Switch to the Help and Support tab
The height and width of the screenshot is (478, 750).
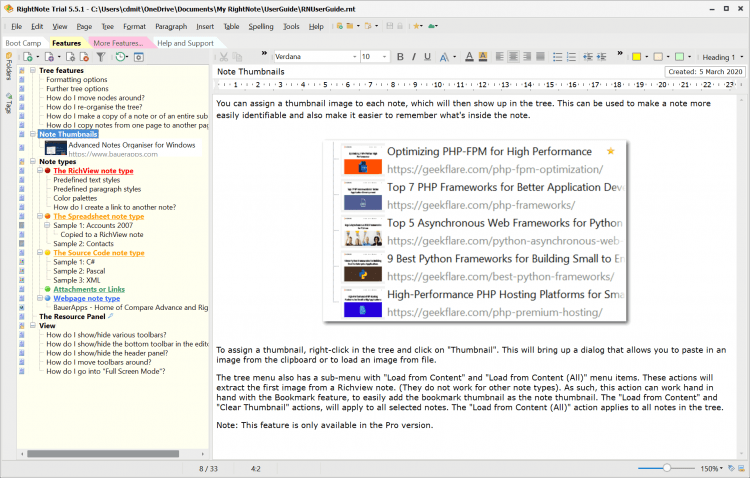[185, 43]
